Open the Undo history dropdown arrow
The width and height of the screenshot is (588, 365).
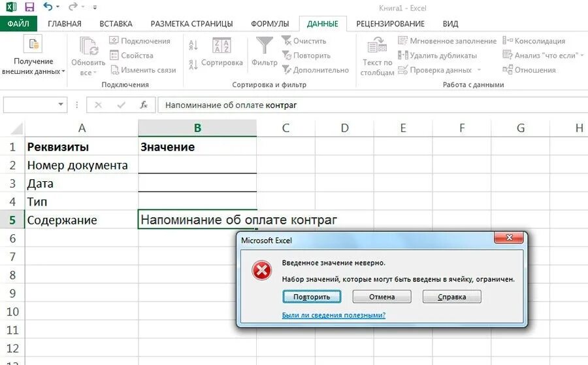(57, 7)
